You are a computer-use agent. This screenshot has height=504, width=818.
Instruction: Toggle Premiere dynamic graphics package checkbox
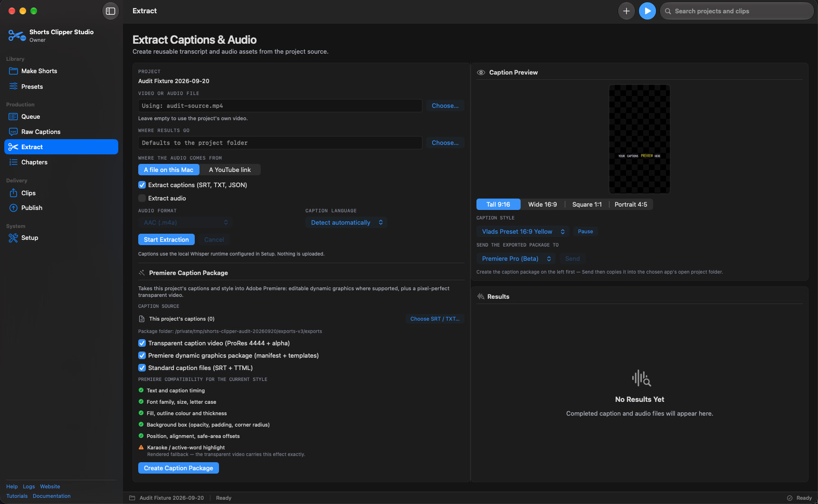142,355
